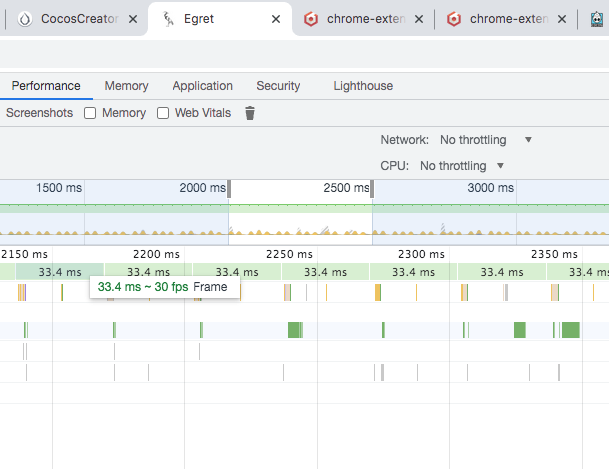Open the Security panel tab

278,86
